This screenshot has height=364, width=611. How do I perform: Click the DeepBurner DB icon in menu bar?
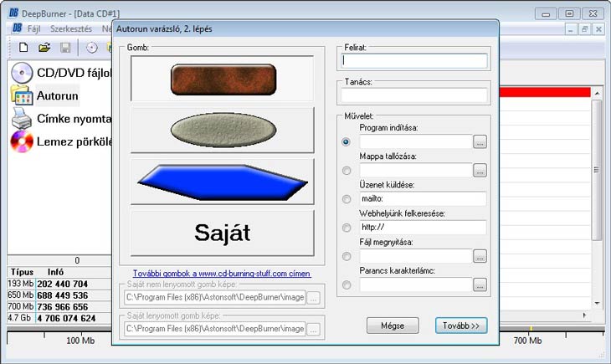[17, 28]
